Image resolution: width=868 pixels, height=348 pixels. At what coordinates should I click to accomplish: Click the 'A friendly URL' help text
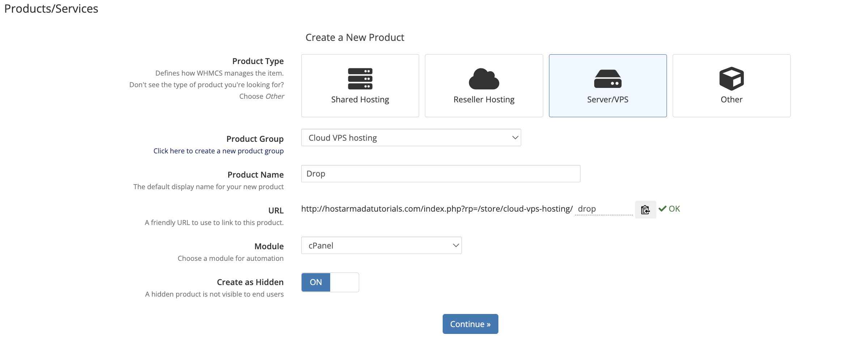(214, 222)
